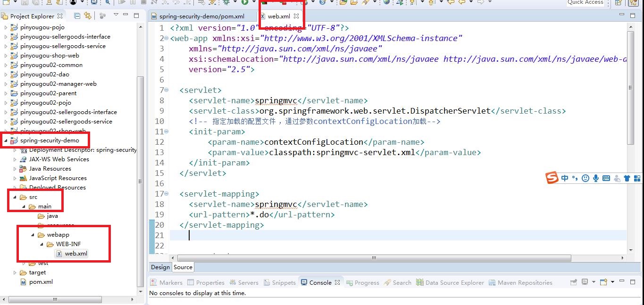Switch to spring-security-demo/pom.xml editor tab
This screenshot has width=644, height=305.
point(202,16)
